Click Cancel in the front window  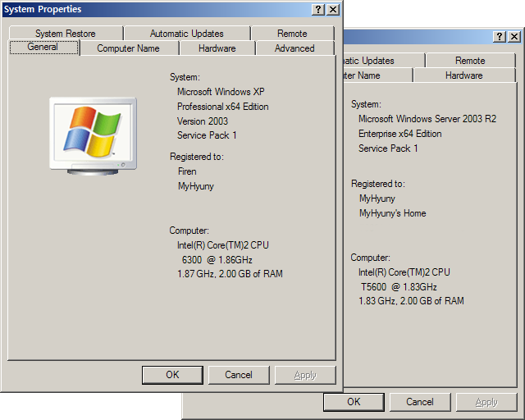click(x=239, y=375)
